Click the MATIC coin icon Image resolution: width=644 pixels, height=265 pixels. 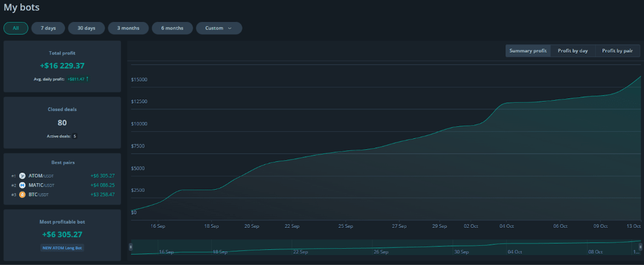tap(22, 185)
